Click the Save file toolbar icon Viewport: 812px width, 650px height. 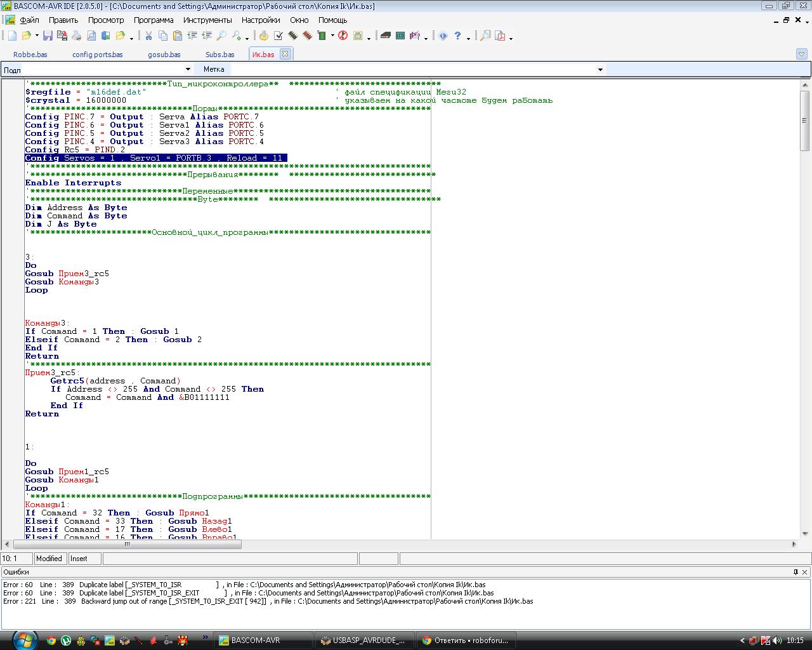(48, 36)
